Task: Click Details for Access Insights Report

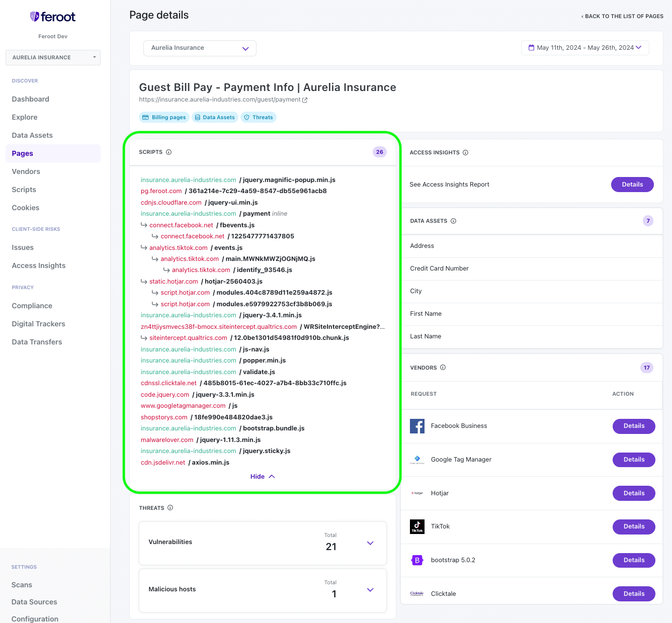Action: click(632, 185)
